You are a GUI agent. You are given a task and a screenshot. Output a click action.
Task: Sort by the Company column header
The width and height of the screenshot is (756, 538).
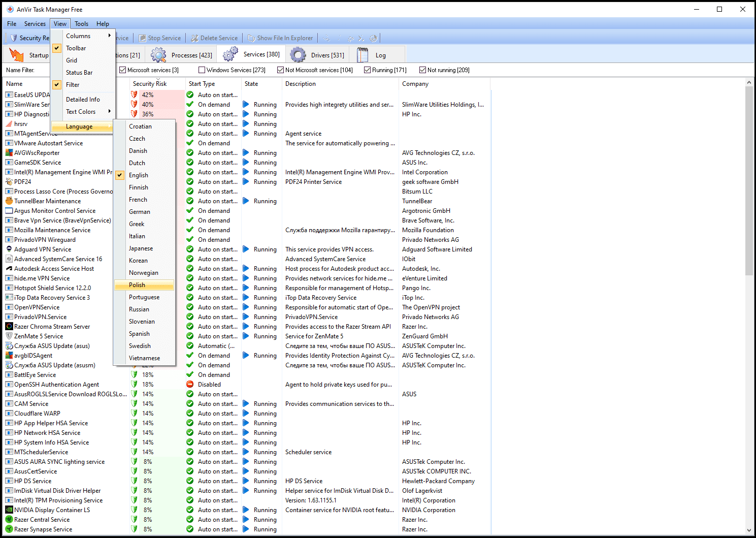pyautogui.click(x=444, y=84)
